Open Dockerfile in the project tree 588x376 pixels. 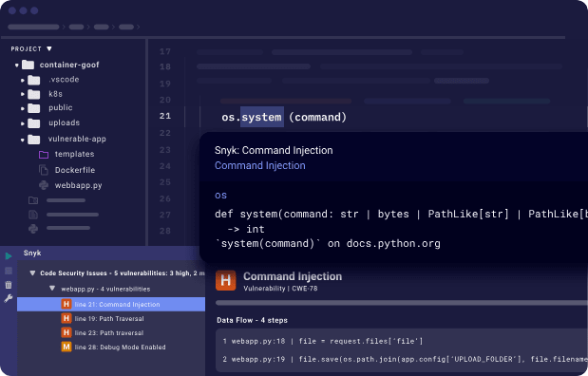pyautogui.click(x=75, y=170)
